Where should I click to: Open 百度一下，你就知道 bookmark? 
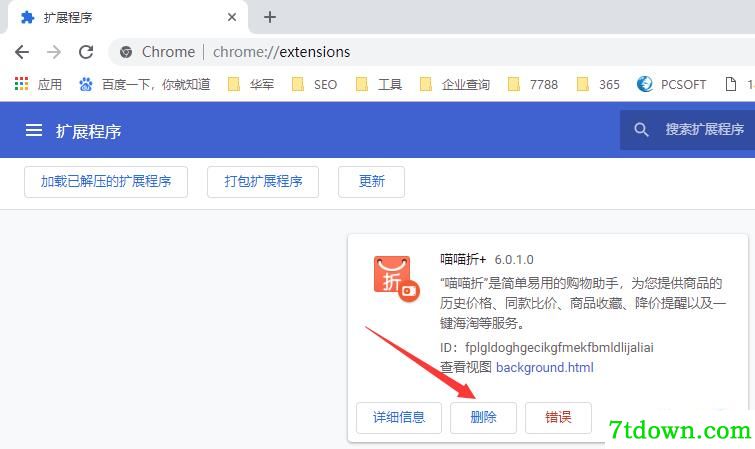click(x=144, y=84)
